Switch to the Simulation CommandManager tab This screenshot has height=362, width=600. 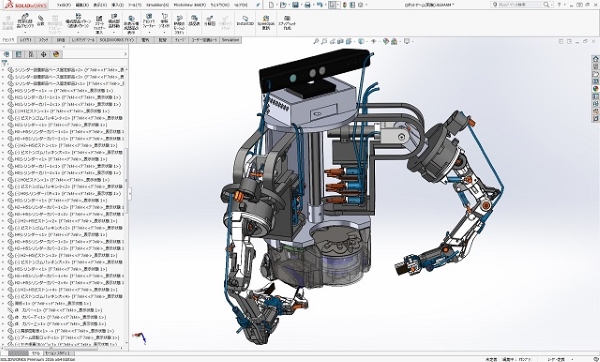230,40
